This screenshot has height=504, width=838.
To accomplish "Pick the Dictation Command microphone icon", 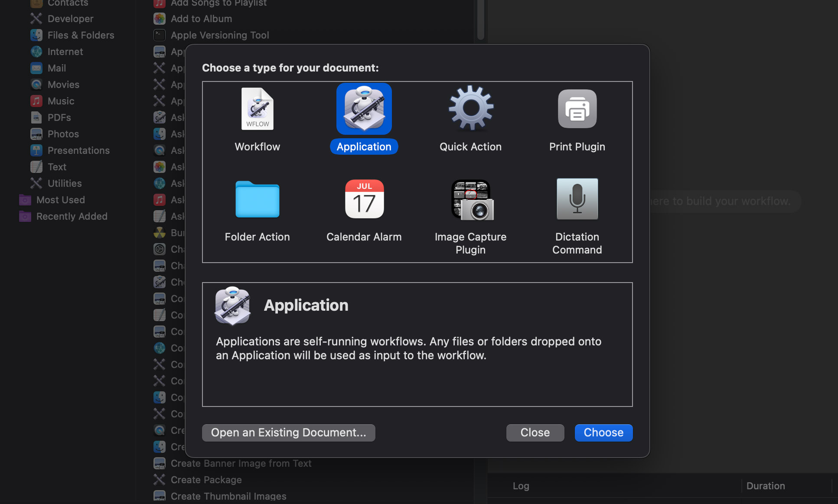I will point(577,199).
